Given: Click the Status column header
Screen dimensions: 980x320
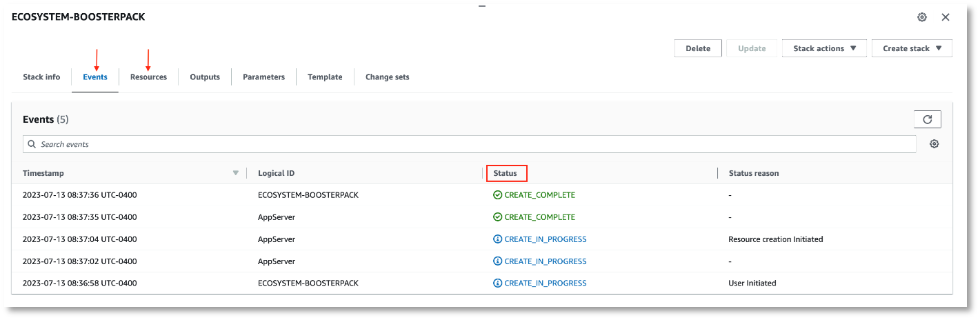Looking at the screenshot, I should 506,173.
